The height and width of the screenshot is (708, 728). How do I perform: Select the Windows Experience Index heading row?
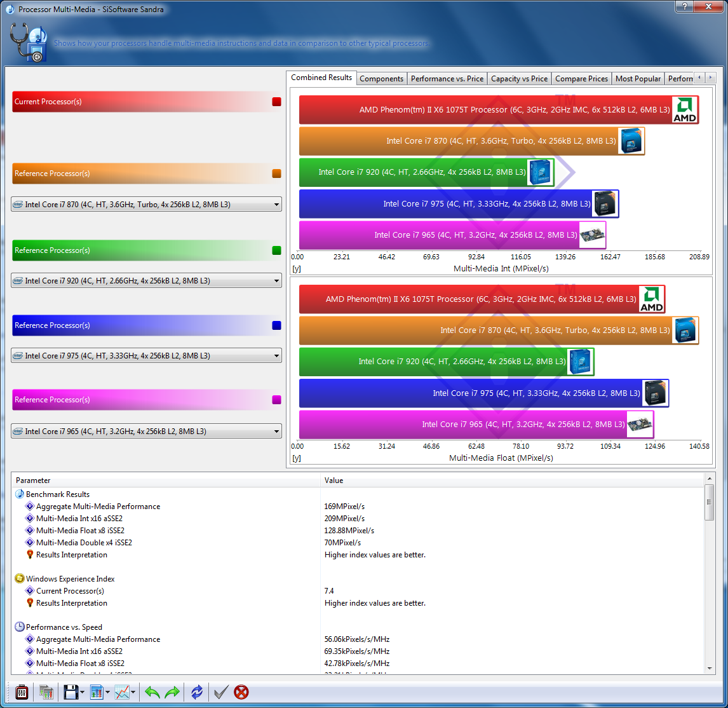click(358, 578)
